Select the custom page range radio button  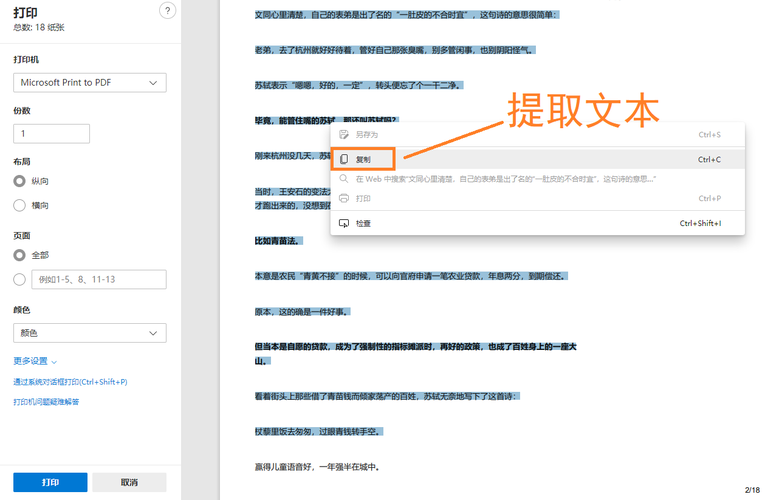[19, 280]
